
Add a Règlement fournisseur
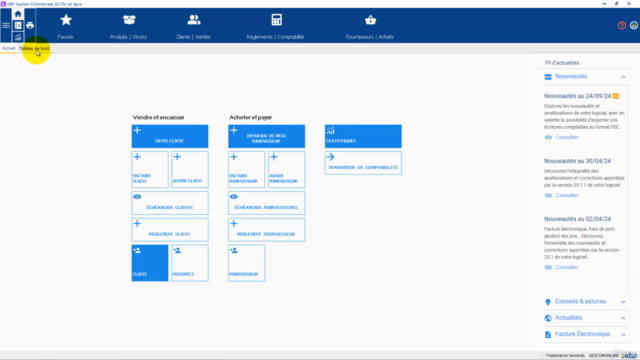coord(267,229)
